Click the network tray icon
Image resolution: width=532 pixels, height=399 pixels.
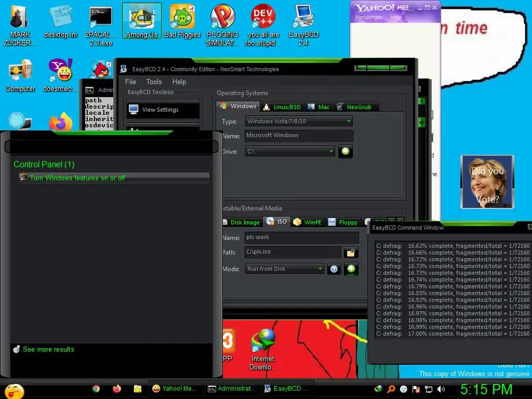point(429,389)
